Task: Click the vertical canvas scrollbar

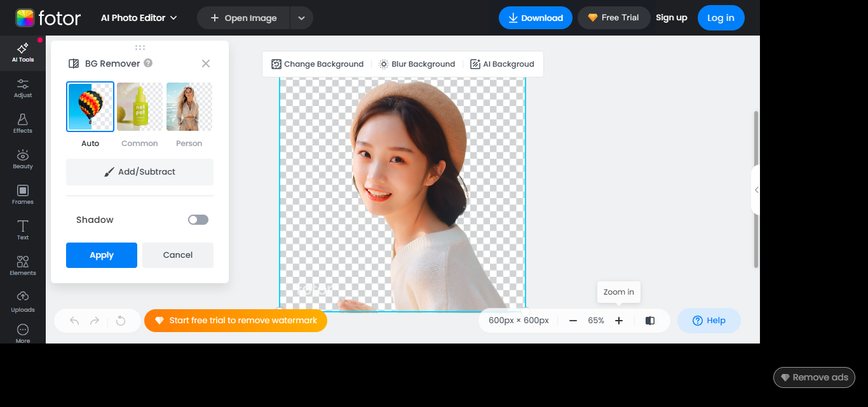Action: click(x=756, y=189)
